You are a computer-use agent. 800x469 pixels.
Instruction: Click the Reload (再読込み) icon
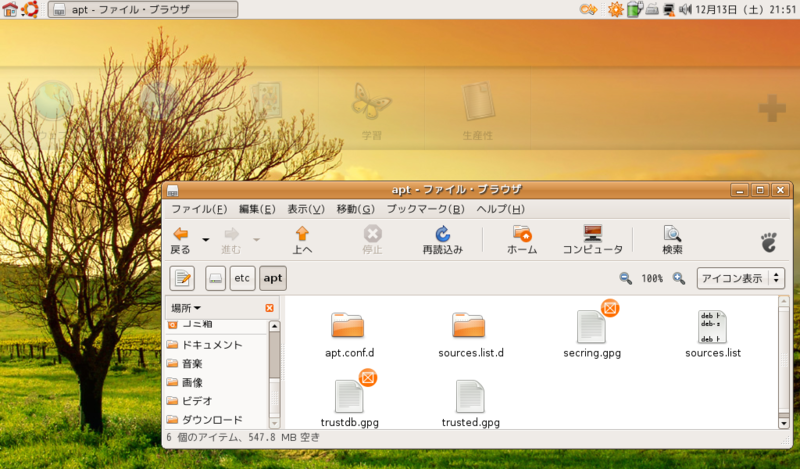pyautogui.click(x=442, y=234)
